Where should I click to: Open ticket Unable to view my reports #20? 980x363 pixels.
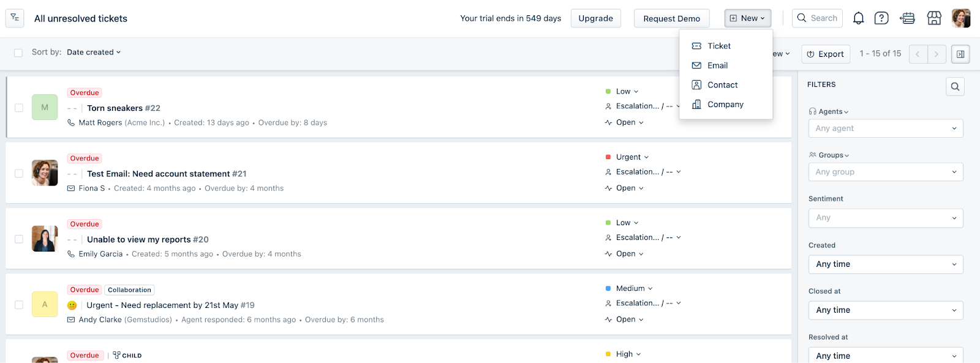tap(148, 239)
